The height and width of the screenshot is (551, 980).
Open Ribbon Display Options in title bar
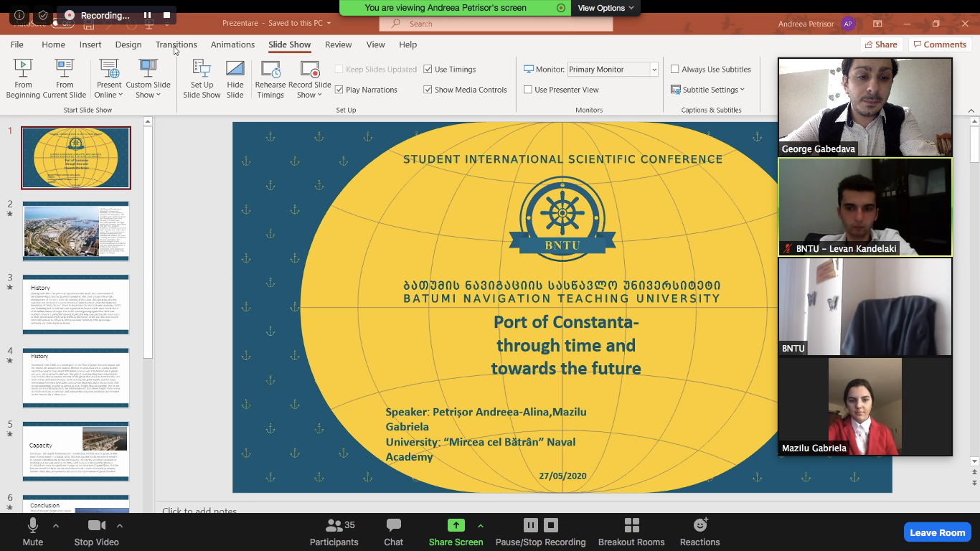pos(877,24)
